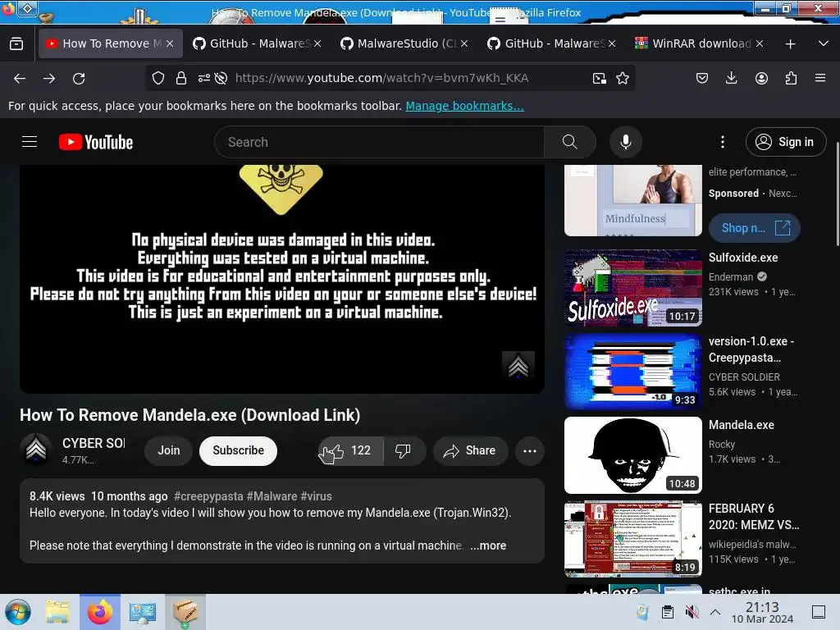This screenshot has height=630, width=840.
Task: Reload the current page
Action: click(79, 78)
